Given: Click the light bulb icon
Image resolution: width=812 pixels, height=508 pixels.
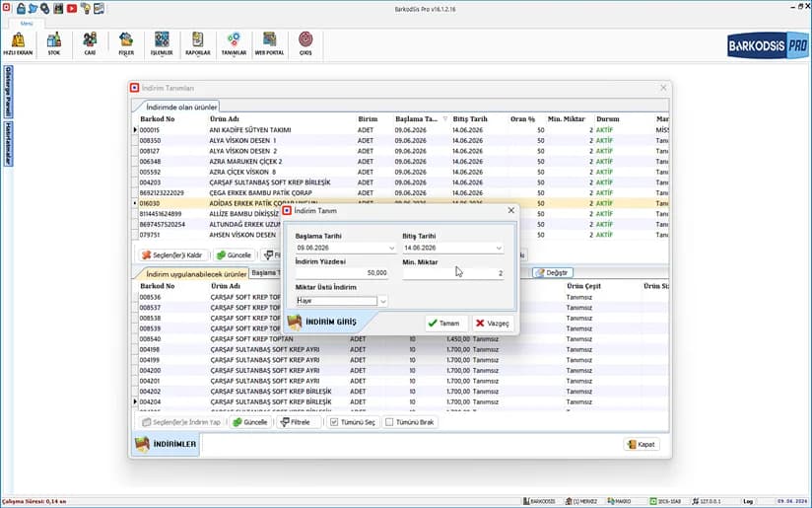Looking at the screenshot, I should coord(86,8).
